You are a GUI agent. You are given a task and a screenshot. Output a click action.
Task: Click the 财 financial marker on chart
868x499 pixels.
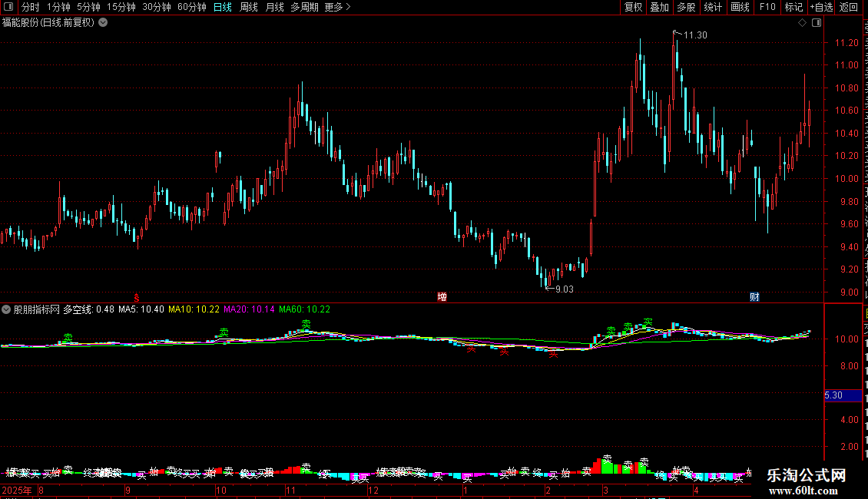click(x=754, y=297)
